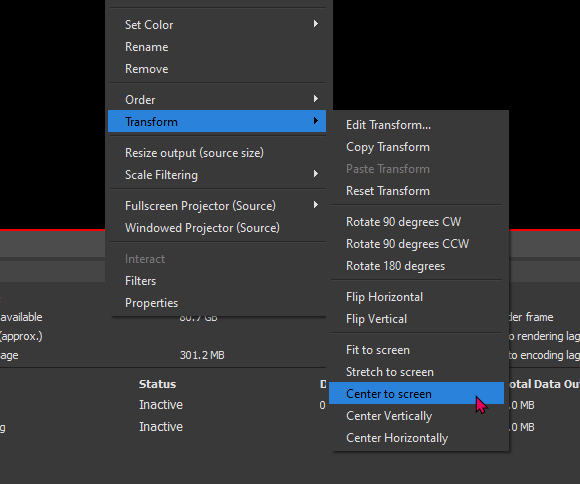Select Stretch to screen
This screenshot has height=484, width=580.
pyautogui.click(x=417, y=372)
